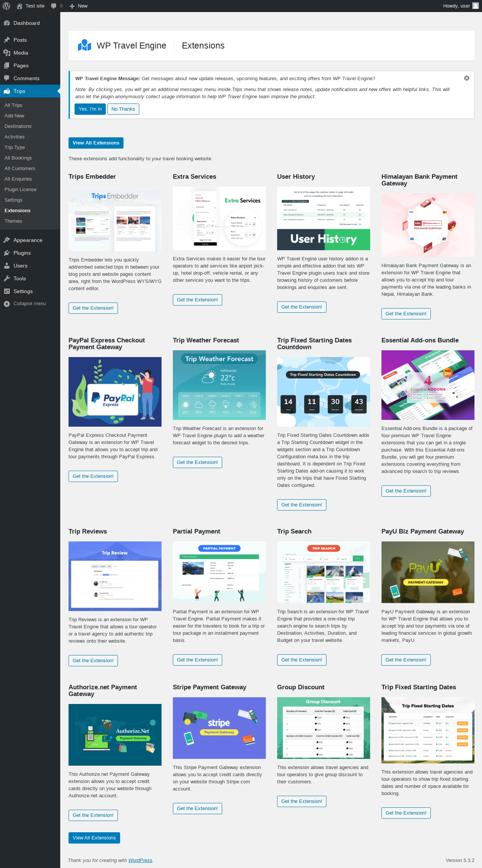The height and width of the screenshot is (868, 482).
Task: Open Add New under Trips
Action: click(x=14, y=116)
